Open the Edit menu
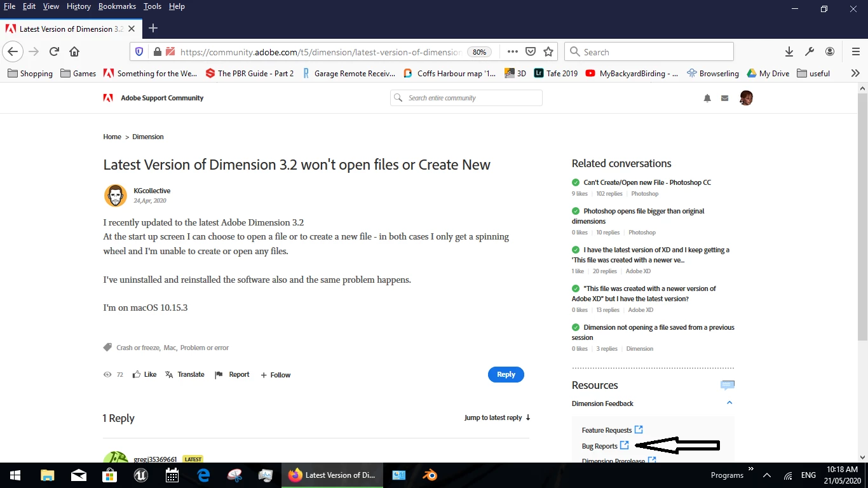 tap(29, 6)
